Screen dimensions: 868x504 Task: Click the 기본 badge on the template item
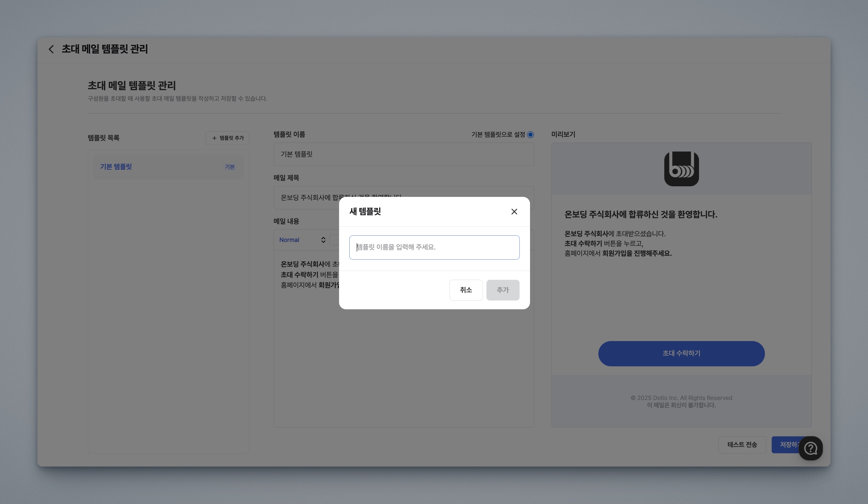click(230, 167)
